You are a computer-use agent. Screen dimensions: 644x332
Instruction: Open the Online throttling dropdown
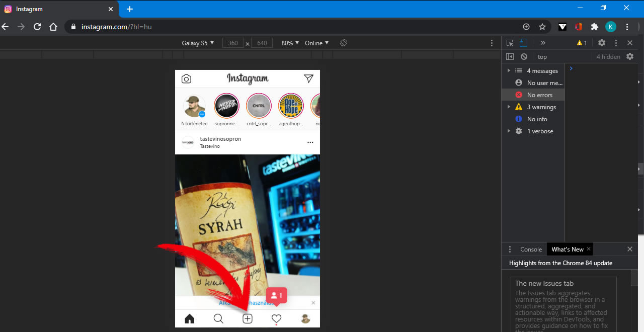317,43
